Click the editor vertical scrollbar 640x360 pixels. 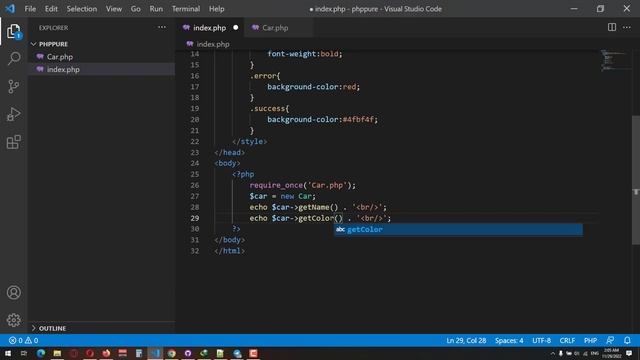(636, 180)
